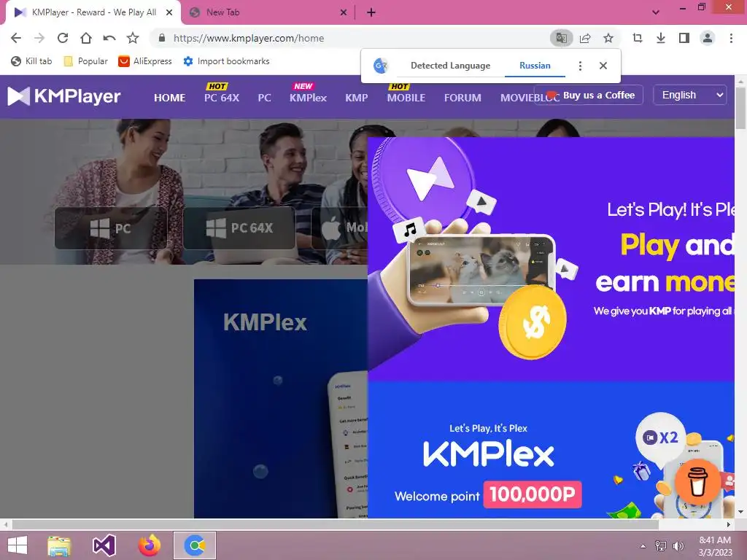Image resolution: width=747 pixels, height=560 pixels.
Task: Click the orange coffee cup floating button
Action: click(x=698, y=482)
